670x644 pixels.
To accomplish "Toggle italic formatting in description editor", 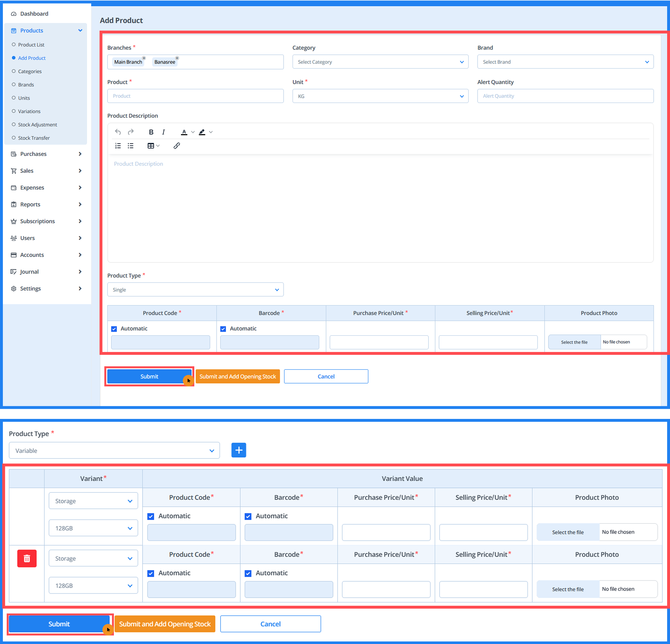I will click(x=163, y=132).
